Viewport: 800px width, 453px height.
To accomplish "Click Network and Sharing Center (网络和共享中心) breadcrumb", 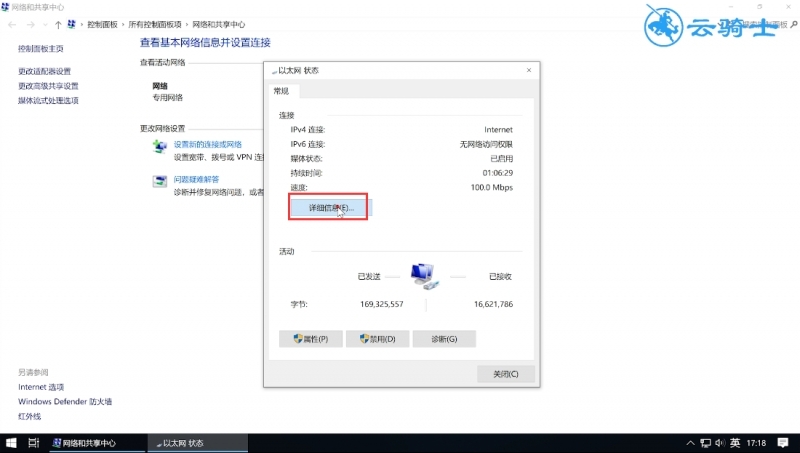I will coord(218,24).
